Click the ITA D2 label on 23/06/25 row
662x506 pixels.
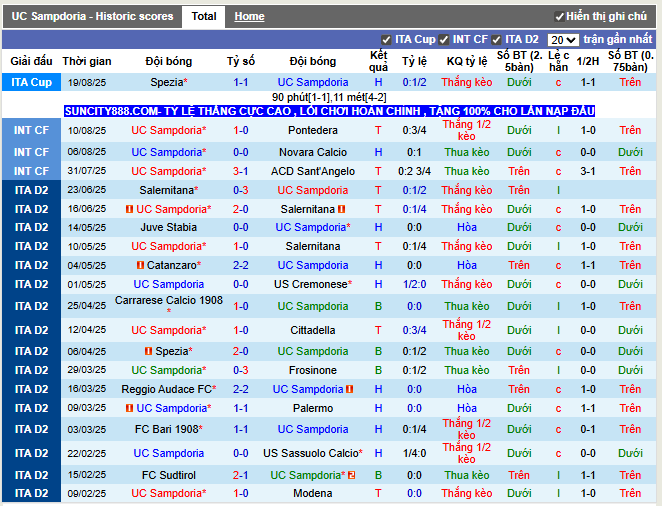(x=32, y=190)
